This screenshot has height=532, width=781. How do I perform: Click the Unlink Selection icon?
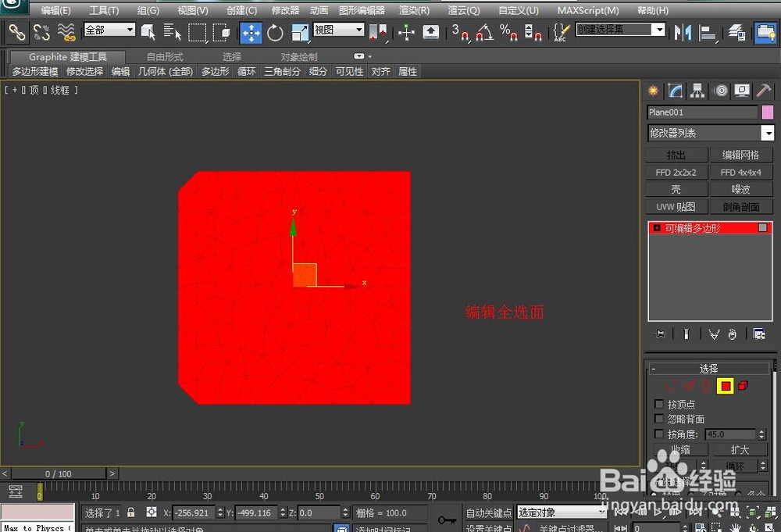[41, 33]
